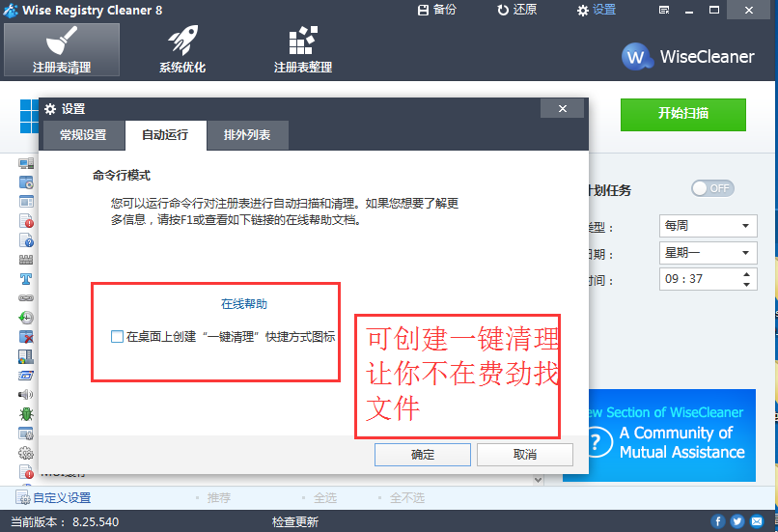Viewport: 778px width, 532px height.
Task: Open the 在线帮助 link
Action: (x=244, y=304)
